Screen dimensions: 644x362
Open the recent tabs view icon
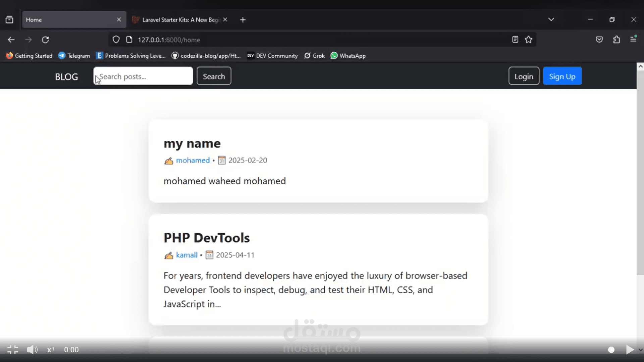[9, 20]
